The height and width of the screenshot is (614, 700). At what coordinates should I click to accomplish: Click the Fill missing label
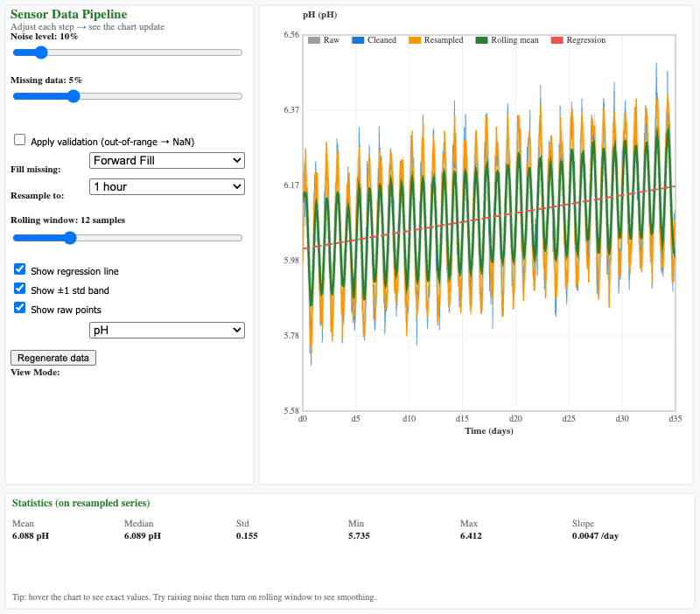pos(36,170)
